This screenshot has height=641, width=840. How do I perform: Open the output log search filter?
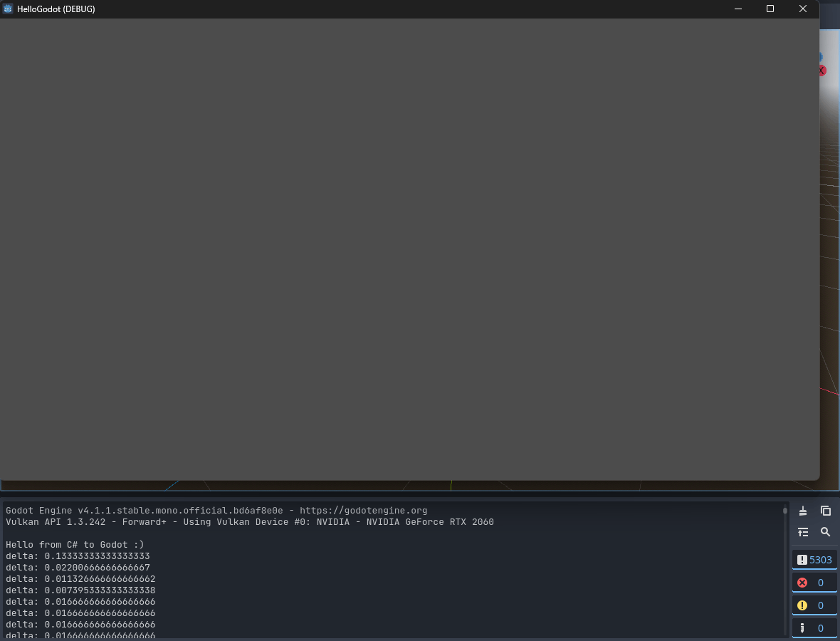pos(826,532)
